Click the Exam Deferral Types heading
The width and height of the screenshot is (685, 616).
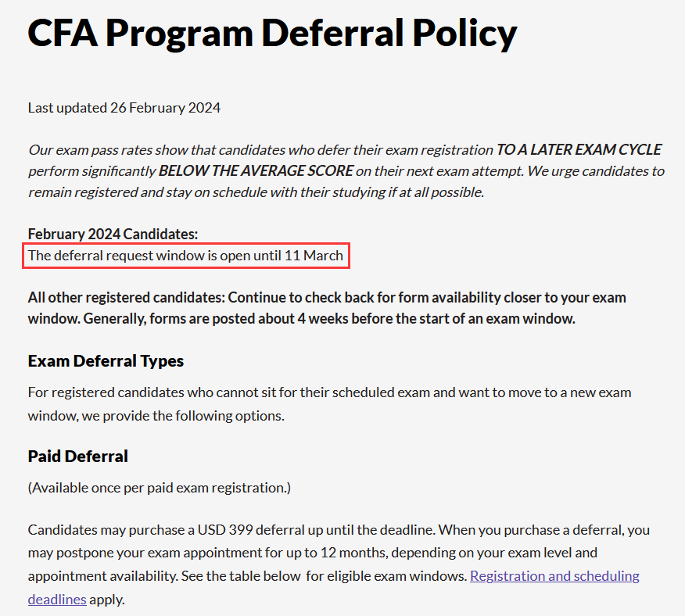coord(106,361)
